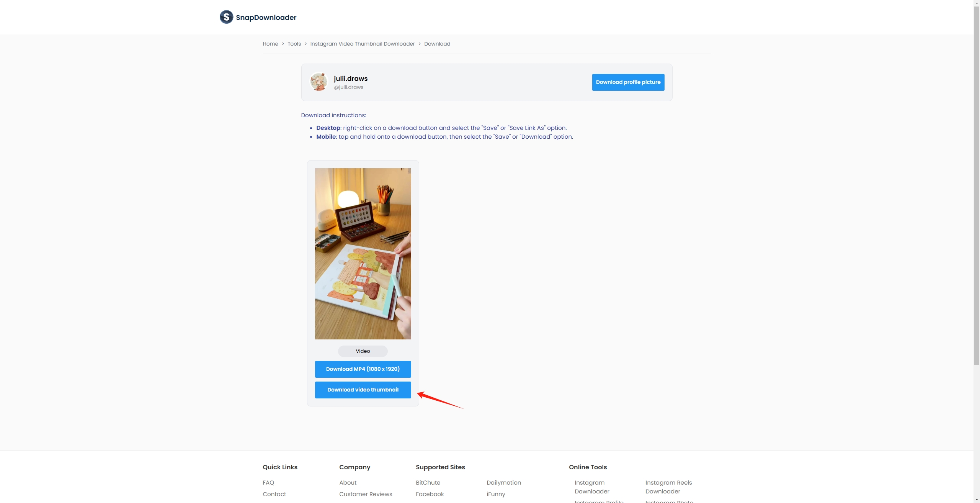Screen dimensions: 980x503
Task: Click the Desktop instruction line
Action: coord(441,128)
